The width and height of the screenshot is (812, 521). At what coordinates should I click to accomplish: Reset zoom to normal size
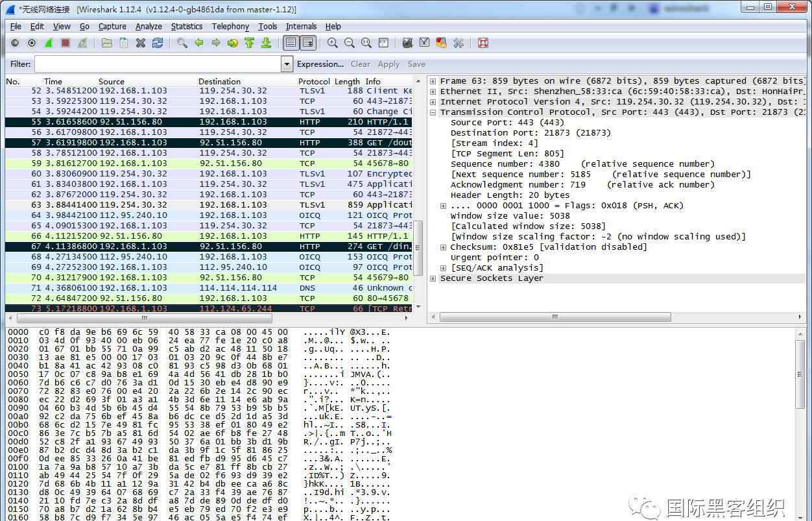point(366,43)
